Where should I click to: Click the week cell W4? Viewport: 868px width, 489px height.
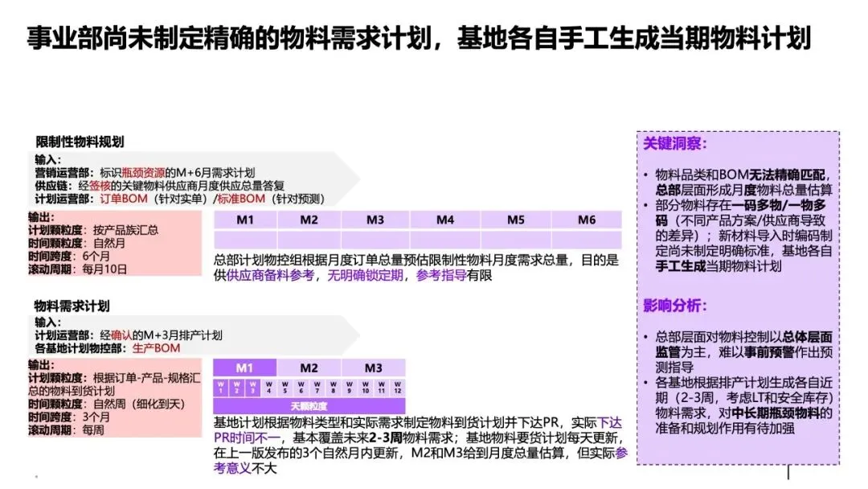click(x=269, y=387)
